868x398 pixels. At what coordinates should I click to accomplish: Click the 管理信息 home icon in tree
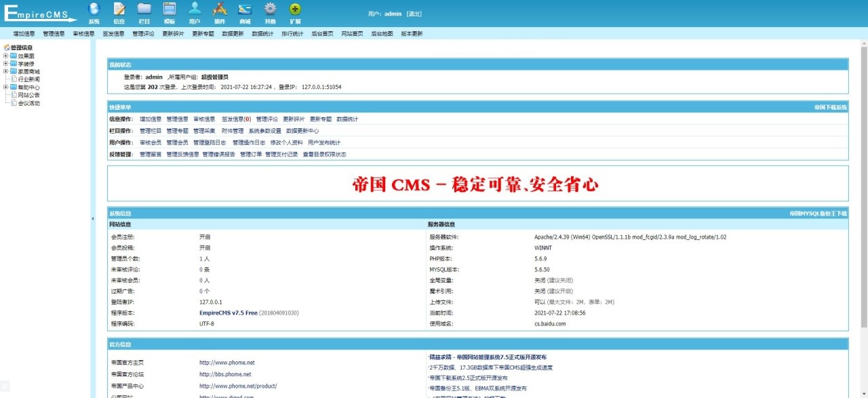click(7, 47)
